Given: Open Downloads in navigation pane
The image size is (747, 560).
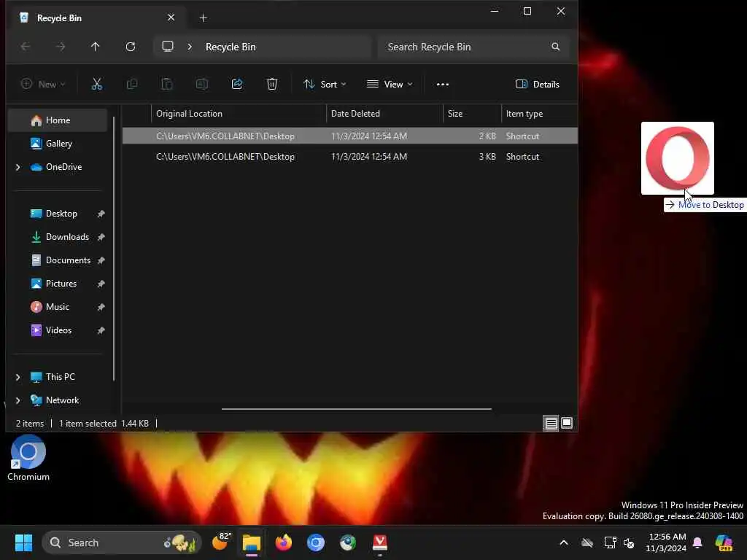Looking at the screenshot, I should (57, 237).
